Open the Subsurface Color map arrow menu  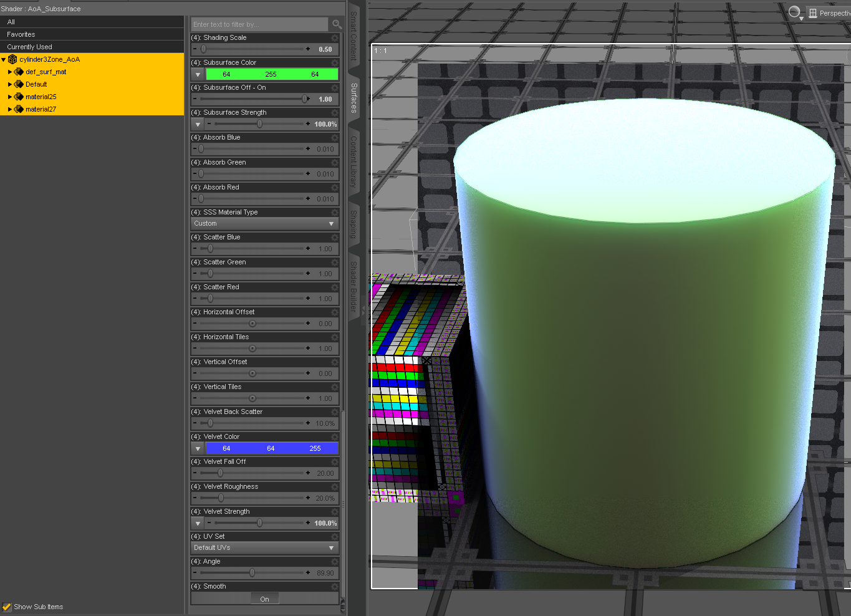pyautogui.click(x=198, y=74)
